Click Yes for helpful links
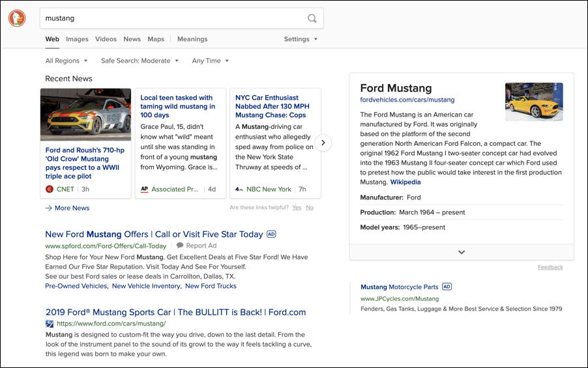The width and height of the screenshot is (588, 368). 297,208
